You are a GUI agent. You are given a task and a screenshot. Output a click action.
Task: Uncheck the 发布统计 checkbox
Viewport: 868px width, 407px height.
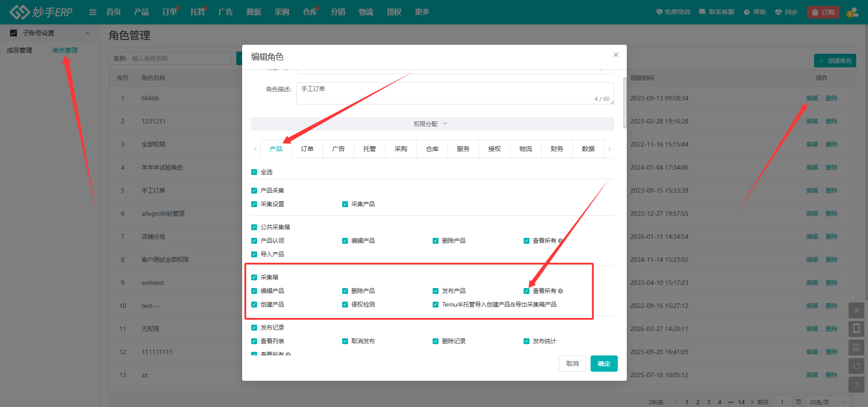click(x=526, y=341)
